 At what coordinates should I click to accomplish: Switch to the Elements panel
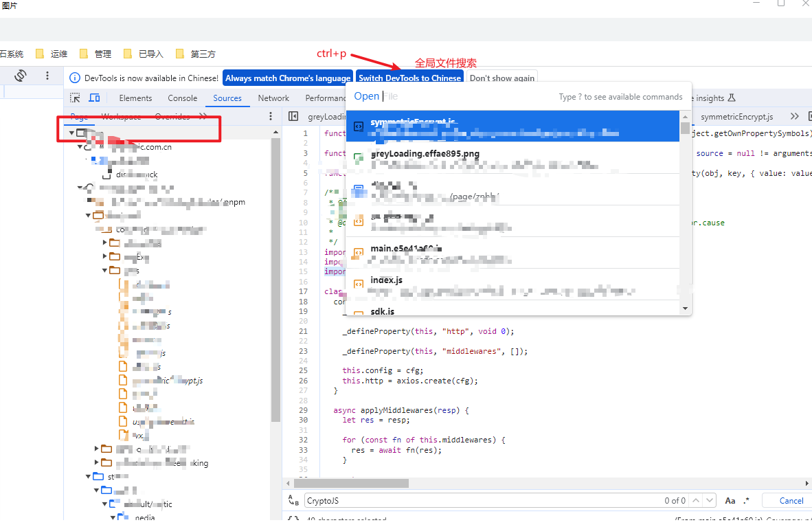point(136,98)
